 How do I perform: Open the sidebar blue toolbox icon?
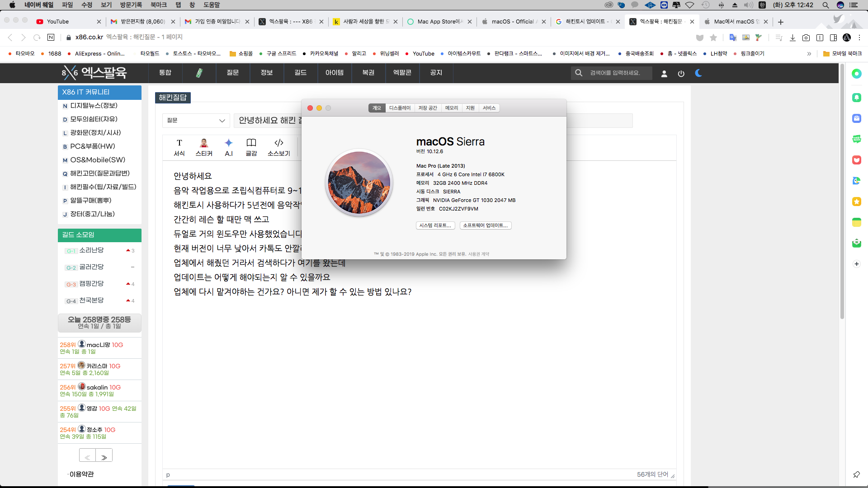[857, 118]
